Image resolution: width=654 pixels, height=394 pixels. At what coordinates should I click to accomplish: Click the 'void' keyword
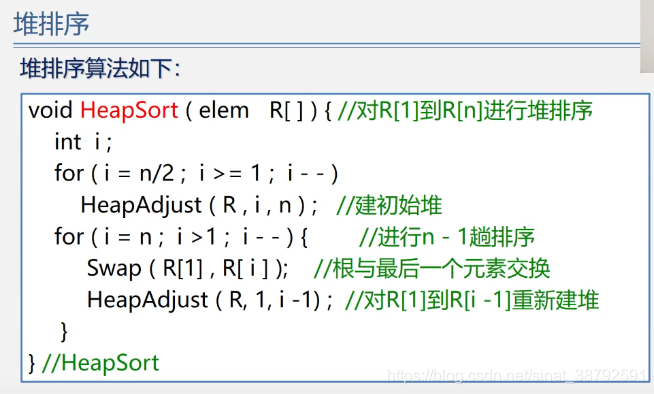click(x=50, y=111)
